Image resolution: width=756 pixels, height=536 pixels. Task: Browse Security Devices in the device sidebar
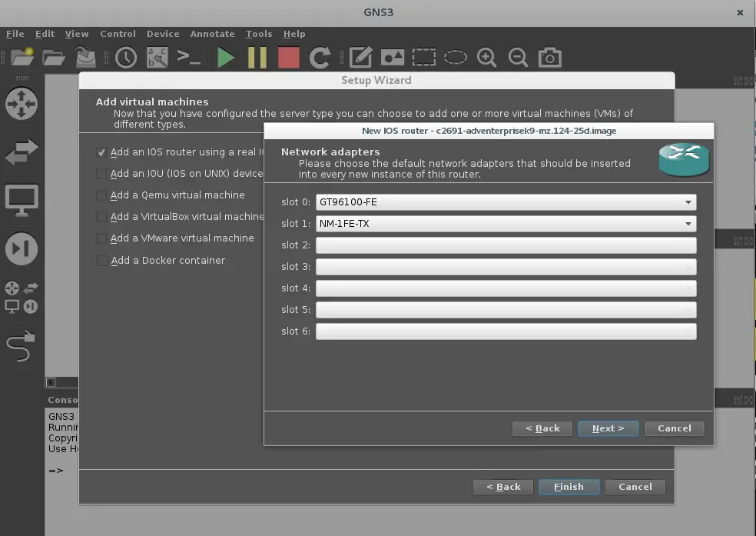[22, 248]
